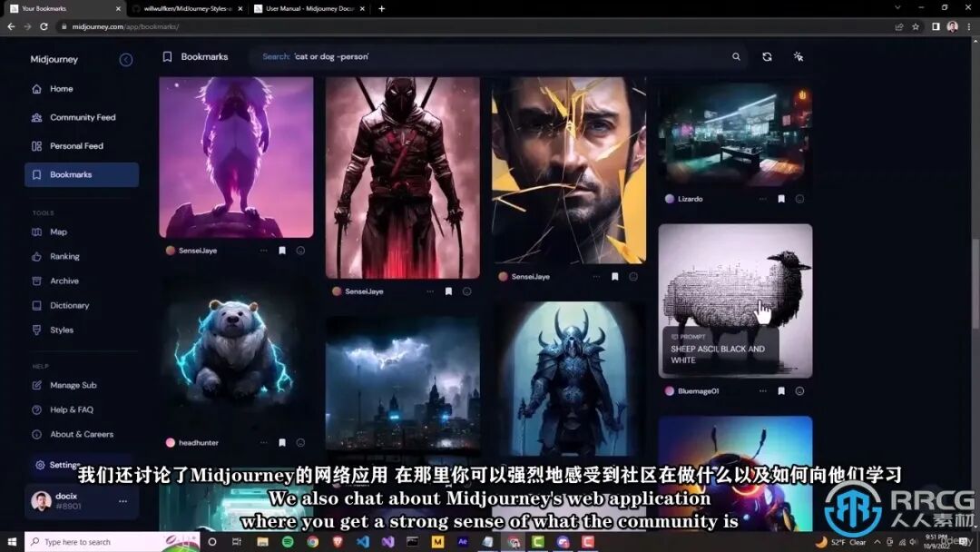Open Community Feed page
The width and height of the screenshot is (980, 552).
tap(83, 117)
